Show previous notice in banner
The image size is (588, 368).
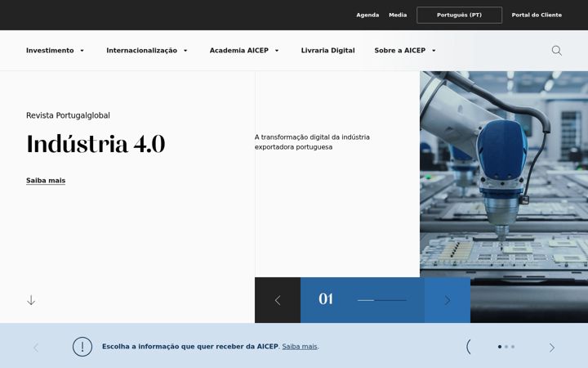click(x=36, y=348)
